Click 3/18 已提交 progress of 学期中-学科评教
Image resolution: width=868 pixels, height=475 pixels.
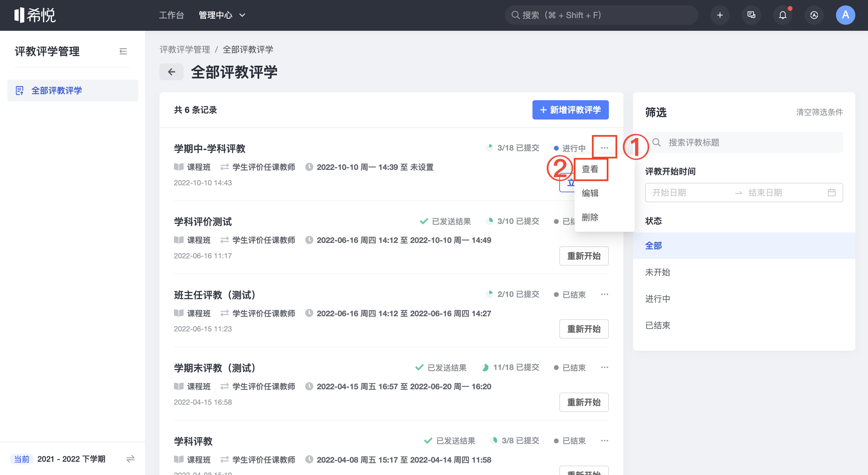513,148
